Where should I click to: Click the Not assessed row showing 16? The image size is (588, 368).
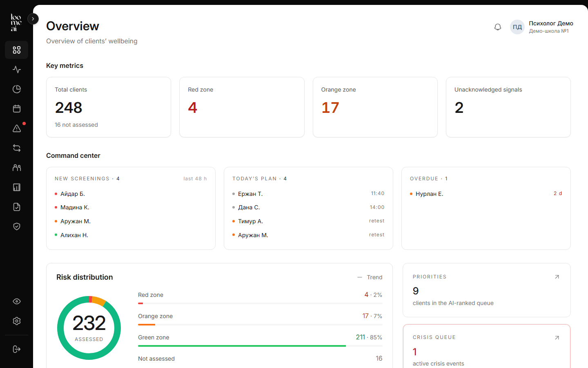[260, 359]
